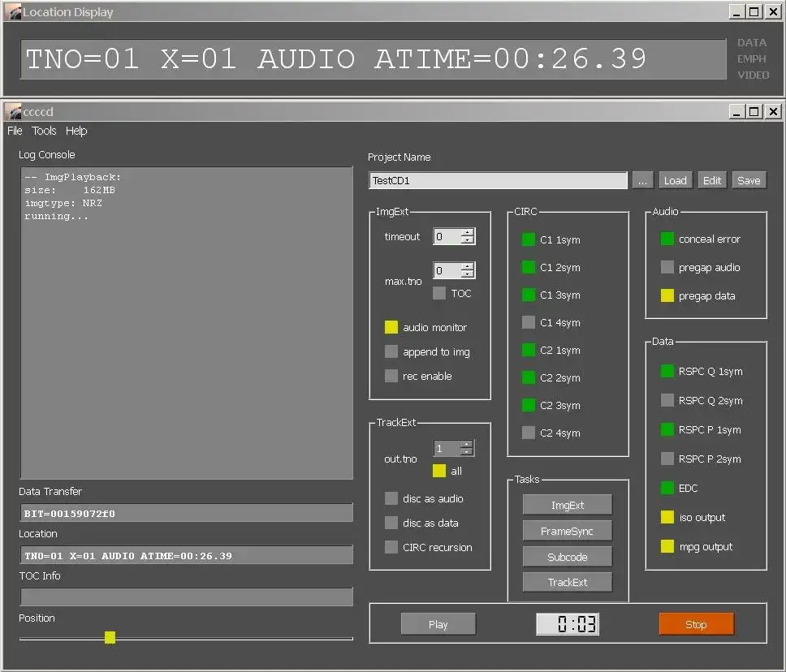Image resolution: width=786 pixels, height=672 pixels.
Task: Open the Help menu
Action: pyautogui.click(x=76, y=131)
